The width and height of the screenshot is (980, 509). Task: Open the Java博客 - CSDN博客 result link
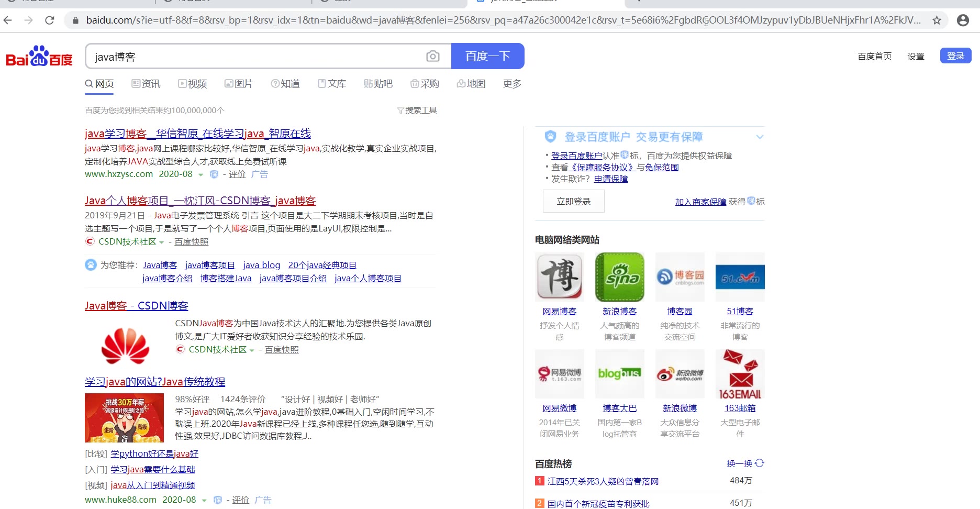pos(136,306)
